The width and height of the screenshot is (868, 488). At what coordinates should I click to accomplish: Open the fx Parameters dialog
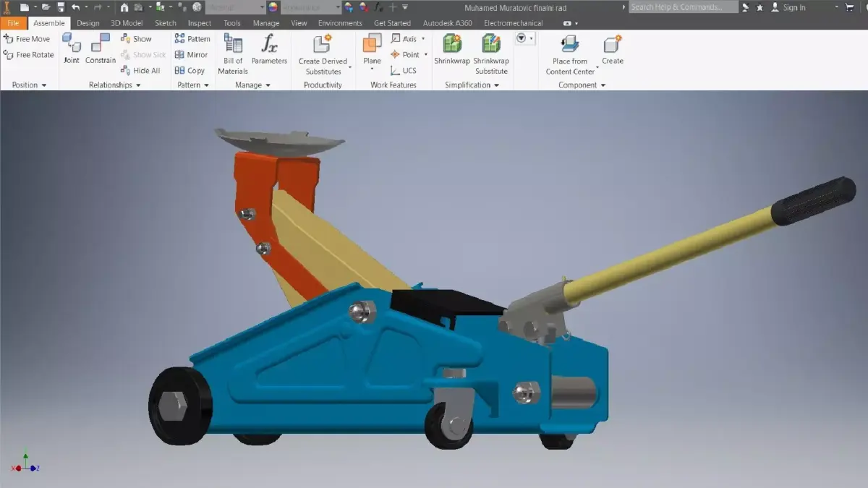269,49
